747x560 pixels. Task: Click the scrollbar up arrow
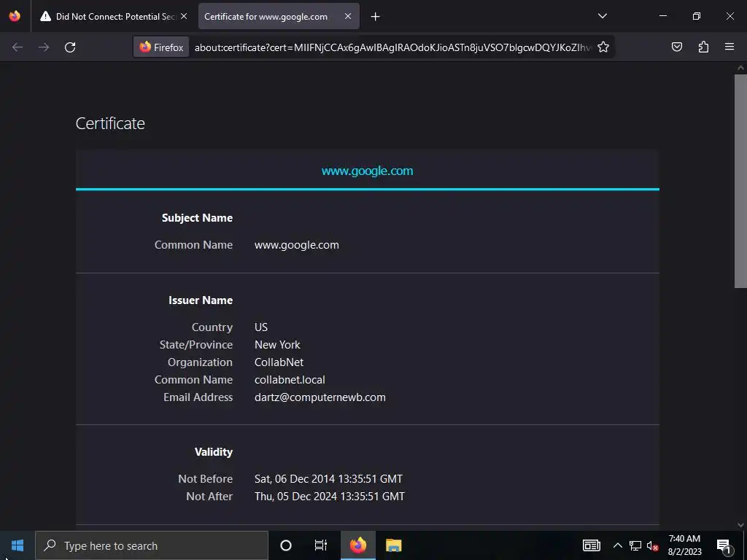point(740,68)
